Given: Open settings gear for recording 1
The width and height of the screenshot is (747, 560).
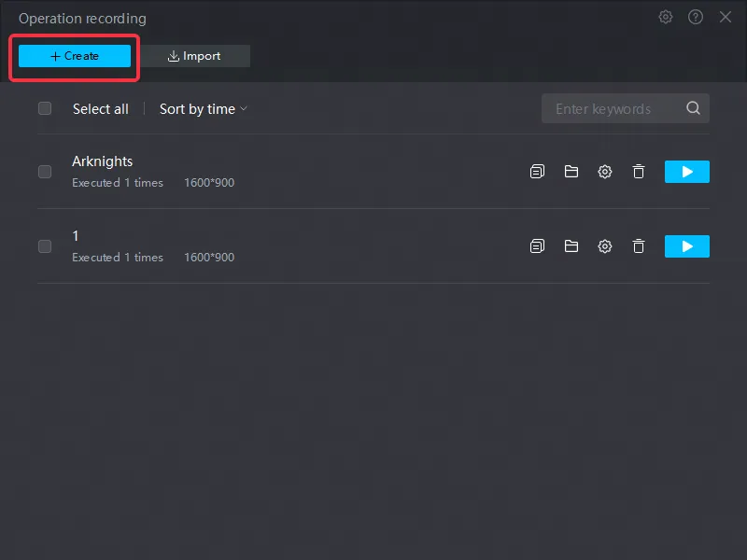Looking at the screenshot, I should click(x=605, y=246).
